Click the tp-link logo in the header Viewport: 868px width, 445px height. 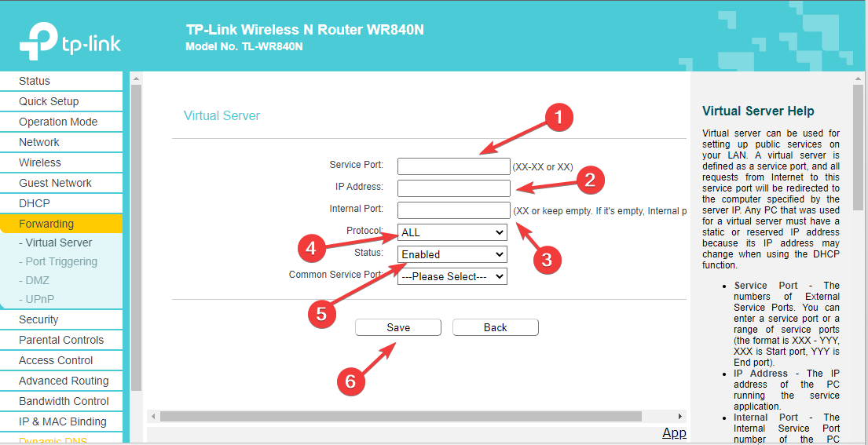point(70,42)
